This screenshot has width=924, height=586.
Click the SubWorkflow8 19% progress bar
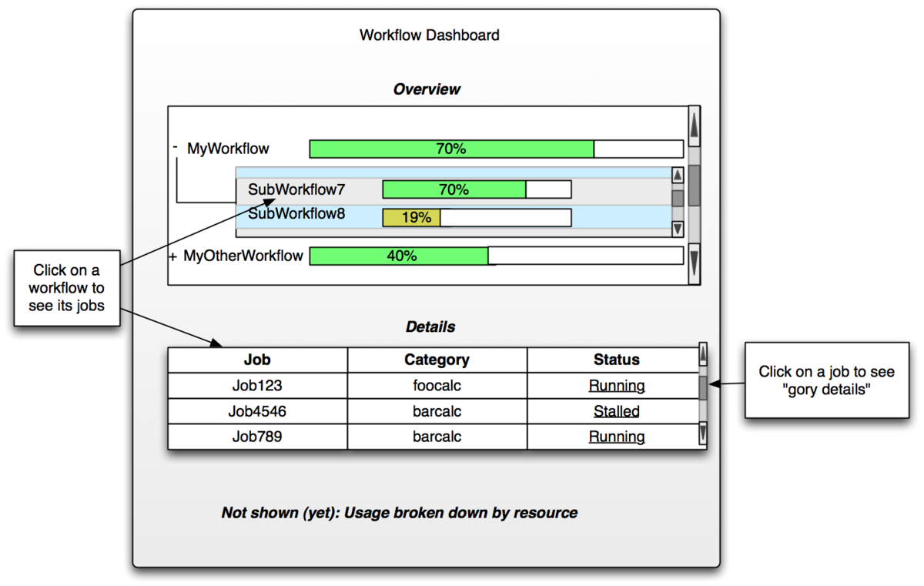tap(477, 218)
